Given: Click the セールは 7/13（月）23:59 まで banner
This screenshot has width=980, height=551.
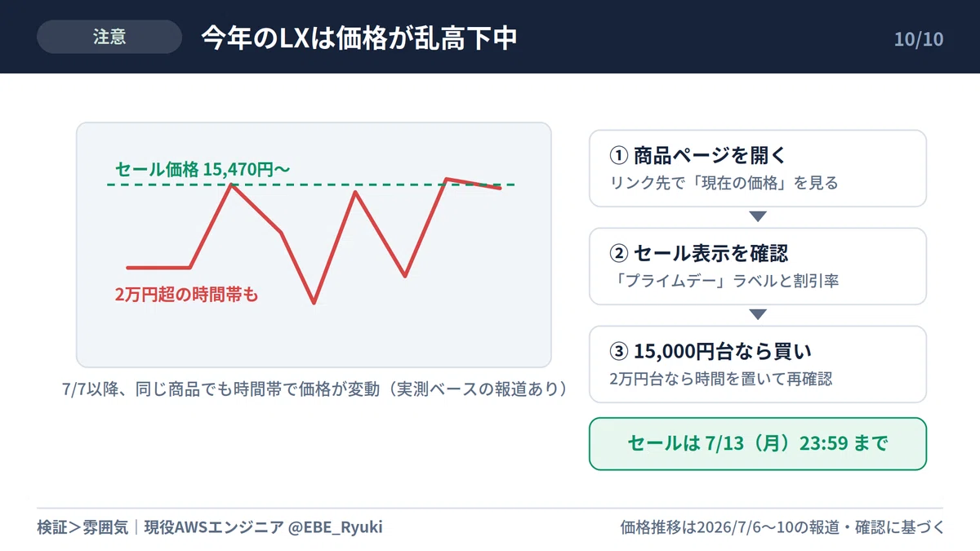Looking at the screenshot, I should pyautogui.click(x=758, y=443).
